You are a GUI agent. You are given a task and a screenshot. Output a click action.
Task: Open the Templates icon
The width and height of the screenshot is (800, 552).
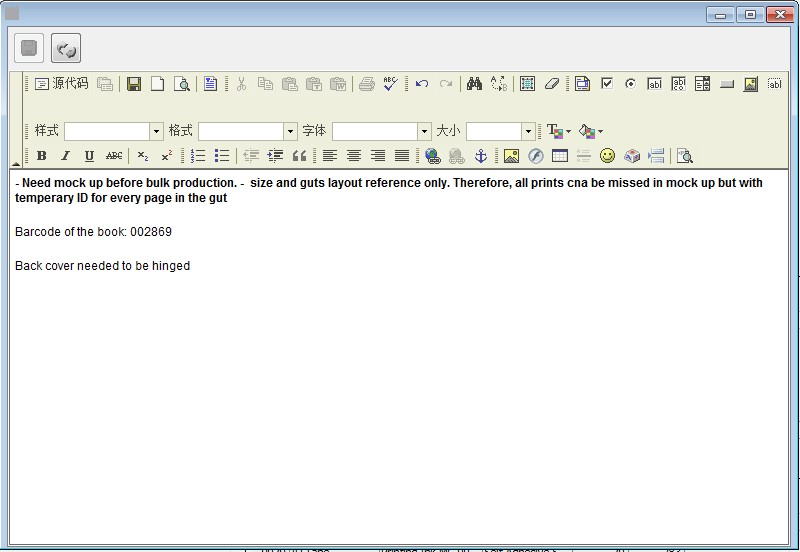(210, 84)
